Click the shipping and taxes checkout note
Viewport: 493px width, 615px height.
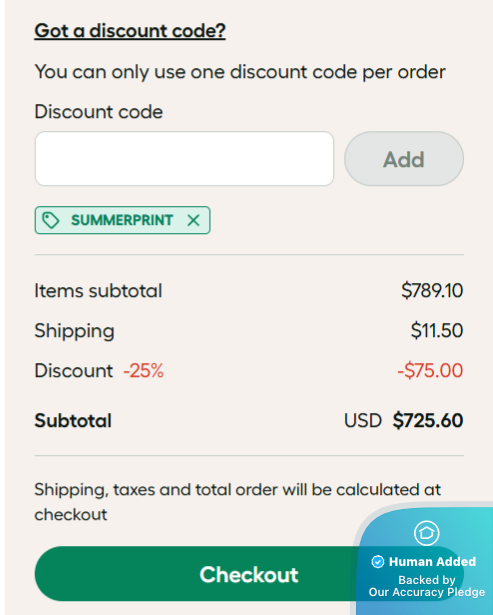[x=238, y=502]
